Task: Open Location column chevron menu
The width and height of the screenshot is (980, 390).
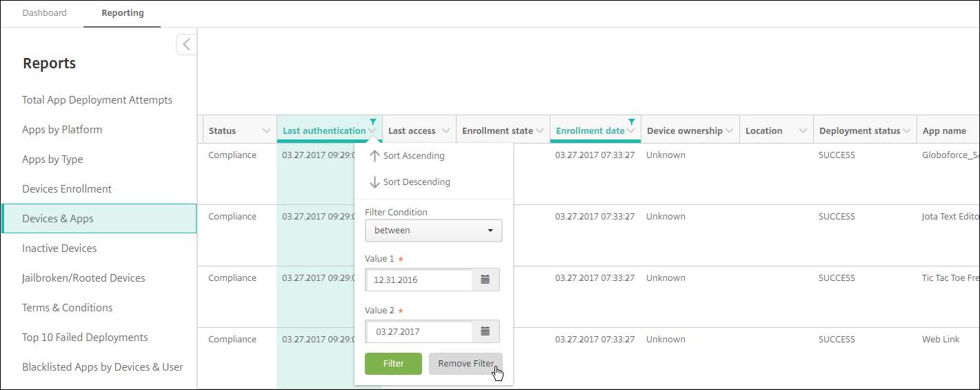Action: click(x=803, y=131)
